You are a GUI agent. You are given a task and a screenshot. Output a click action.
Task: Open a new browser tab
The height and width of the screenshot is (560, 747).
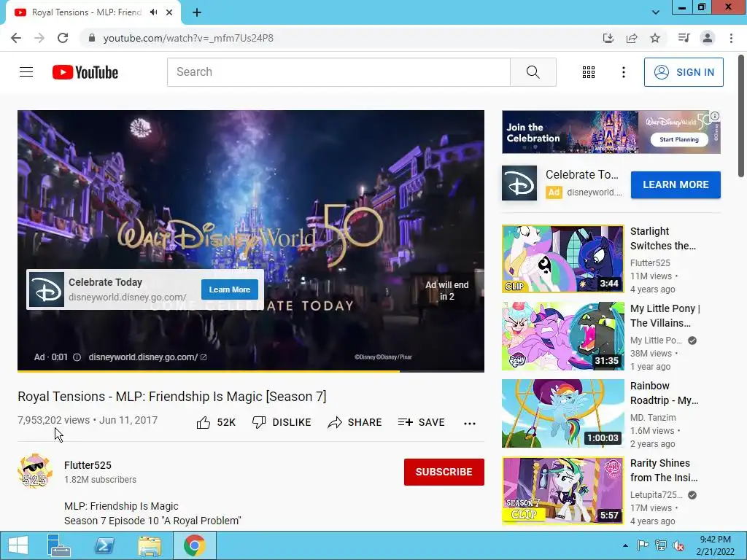(197, 12)
